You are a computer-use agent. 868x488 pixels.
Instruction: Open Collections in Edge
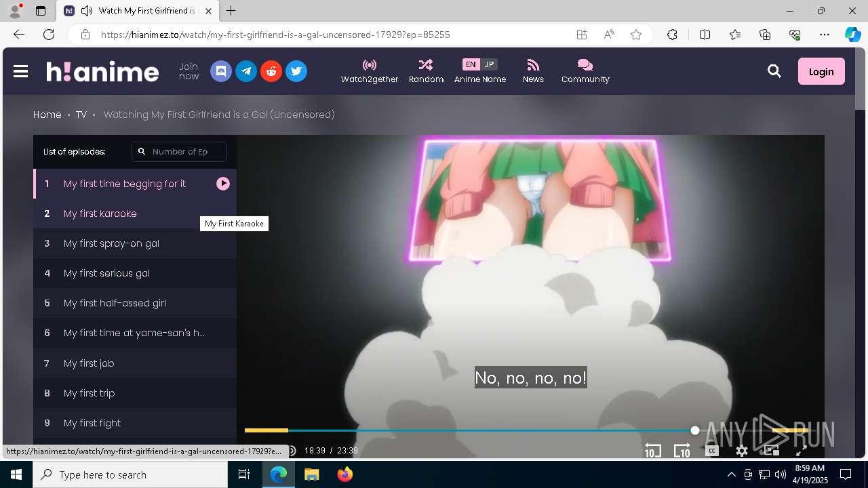point(765,35)
